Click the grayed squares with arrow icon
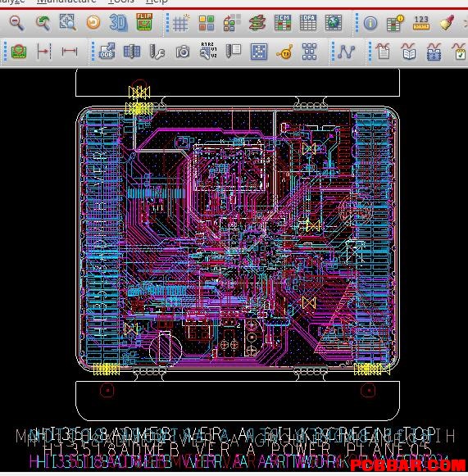 [x=232, y=23]
